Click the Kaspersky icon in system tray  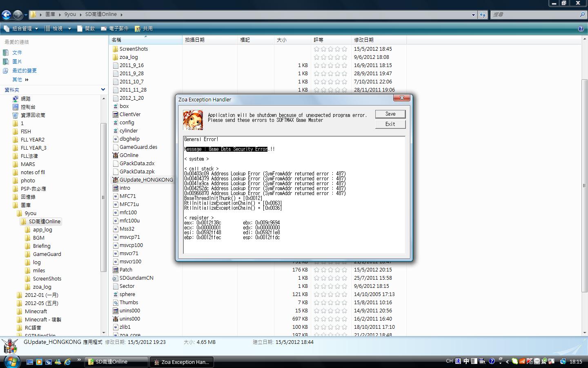coord(530,361)
